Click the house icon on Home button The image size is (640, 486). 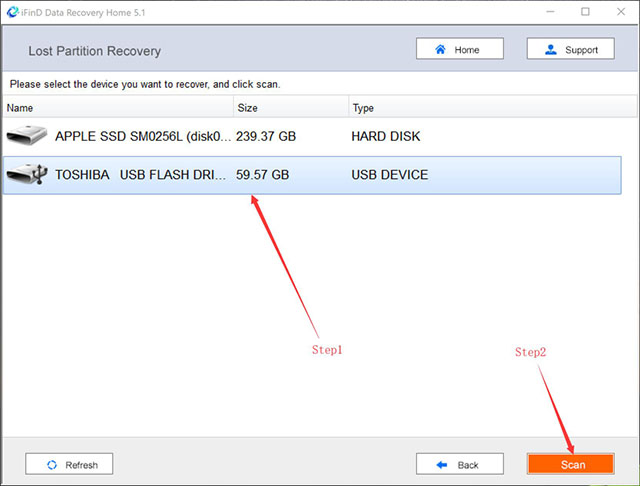(x=440, y=49)
